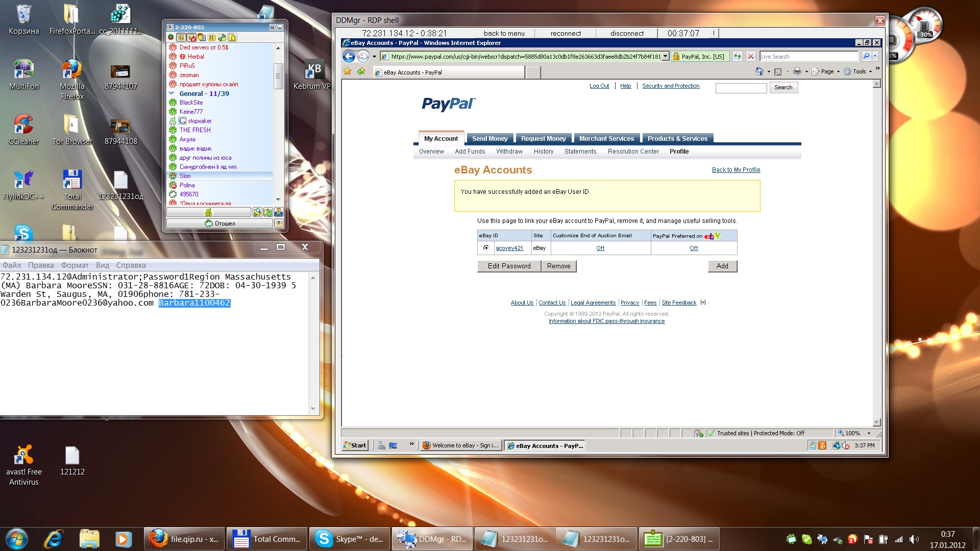Select contact Slon in QIP list

click(220, 176)
